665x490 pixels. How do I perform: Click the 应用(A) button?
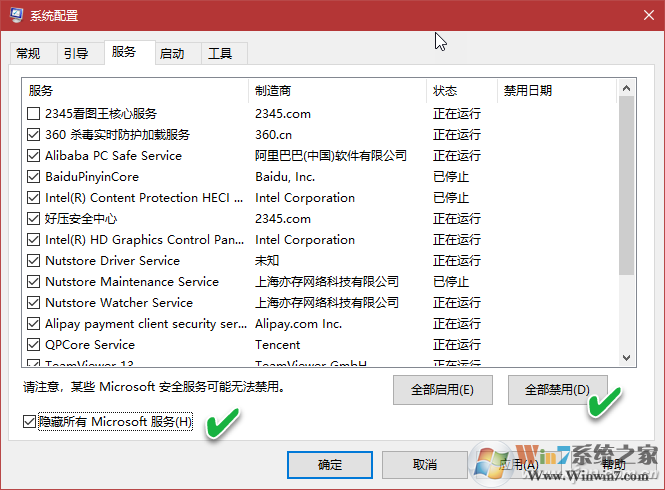[x=518, y=465]
